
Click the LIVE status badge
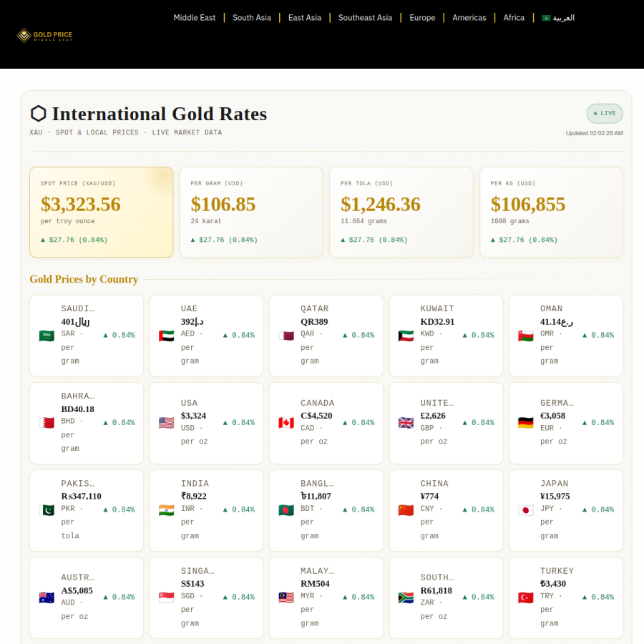pyautogui.click(x=605, y=113)
